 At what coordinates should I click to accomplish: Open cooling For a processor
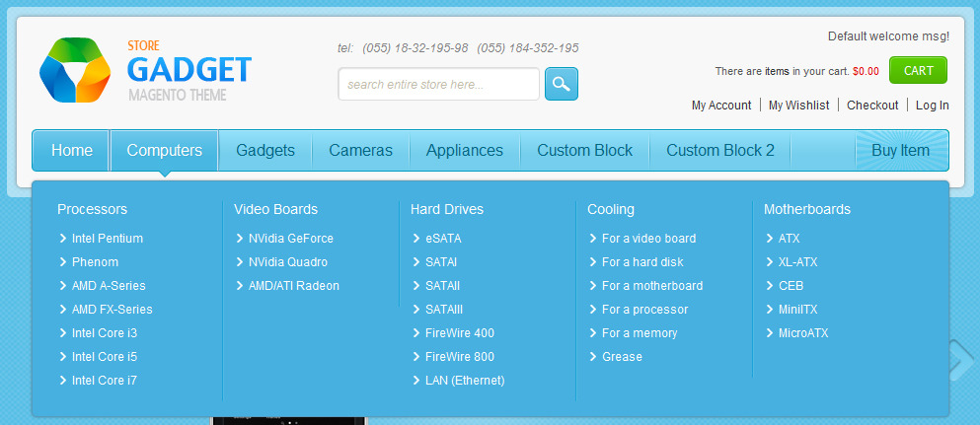(645, 310)
